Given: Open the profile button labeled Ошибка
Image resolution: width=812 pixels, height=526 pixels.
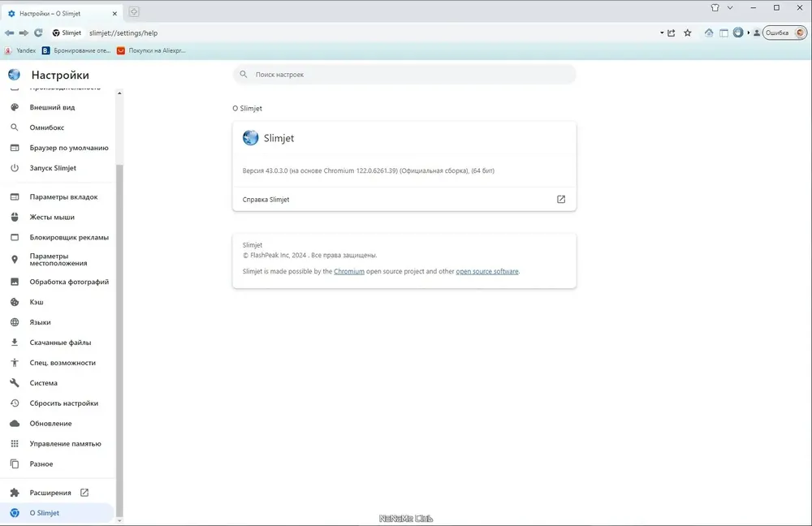Looking at the screenshot, I should tap(784, 32).
